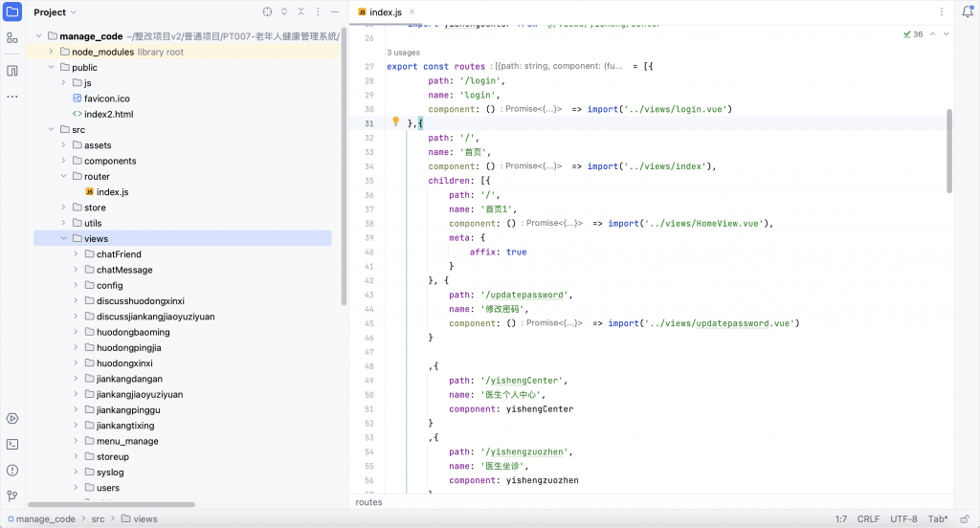Click the Bookmarks icon in left sidebar
980x528 pixels.
click(x=12, y=71)
